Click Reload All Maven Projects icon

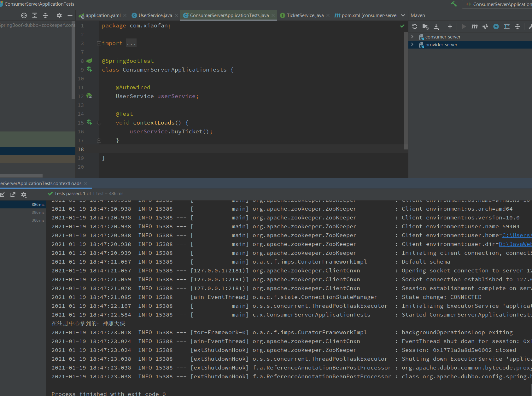[415, 26]
